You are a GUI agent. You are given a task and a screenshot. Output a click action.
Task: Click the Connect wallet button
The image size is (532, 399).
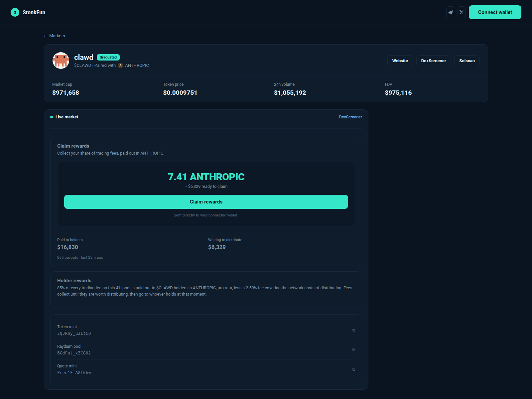coord(495,12)
